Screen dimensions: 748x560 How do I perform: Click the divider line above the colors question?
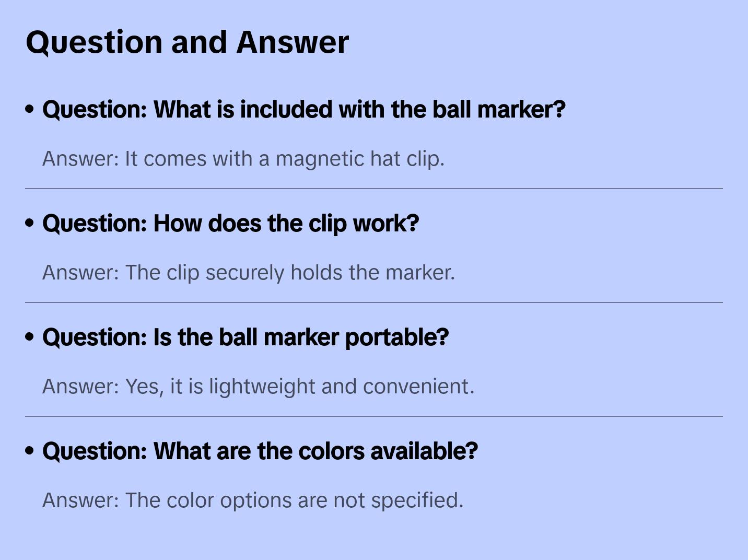click(374, 416)
